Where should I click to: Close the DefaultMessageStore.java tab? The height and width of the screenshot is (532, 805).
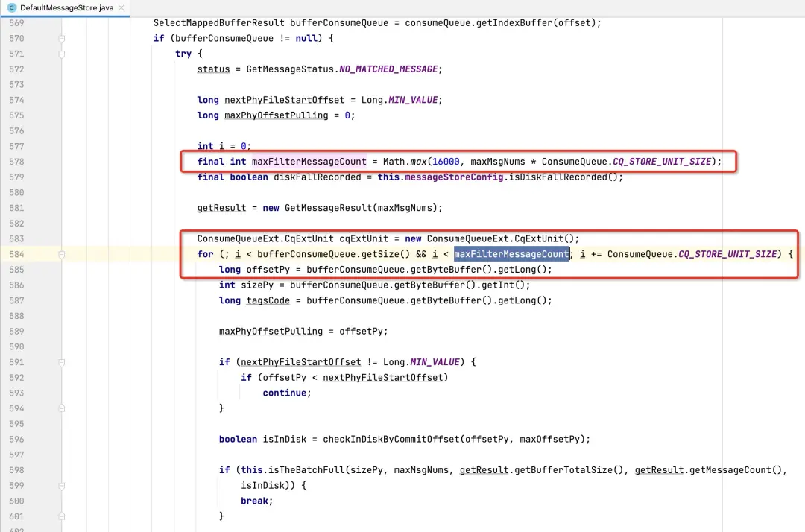point(121,7)
